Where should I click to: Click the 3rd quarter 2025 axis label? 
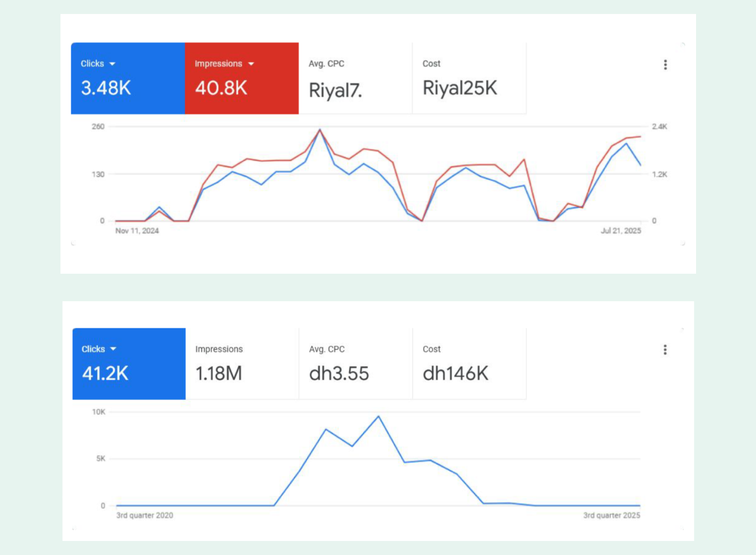pyautogui.click(x=611, y=515)
